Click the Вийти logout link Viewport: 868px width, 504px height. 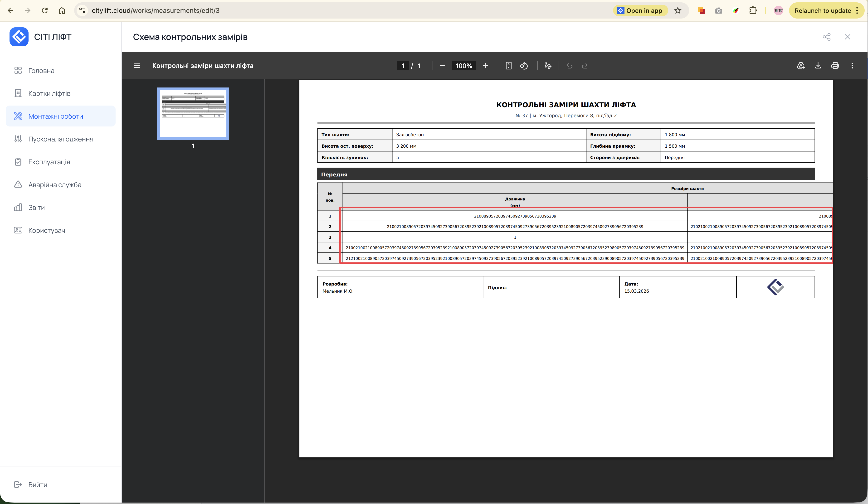38,485
